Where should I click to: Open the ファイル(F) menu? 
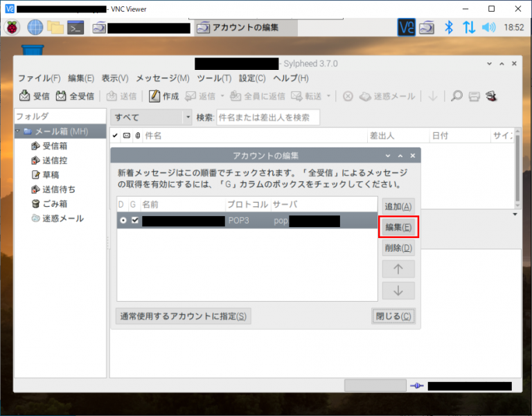(39, 78)
